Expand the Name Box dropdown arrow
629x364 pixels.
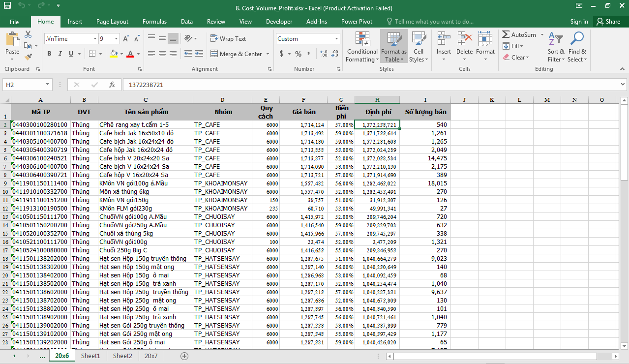point(47,85)
